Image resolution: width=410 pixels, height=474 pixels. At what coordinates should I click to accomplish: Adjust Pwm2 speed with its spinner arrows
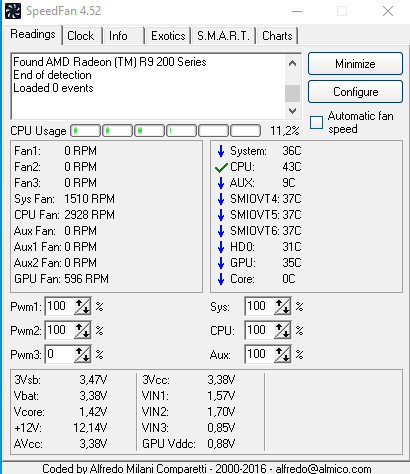click(x=82, y=330)
